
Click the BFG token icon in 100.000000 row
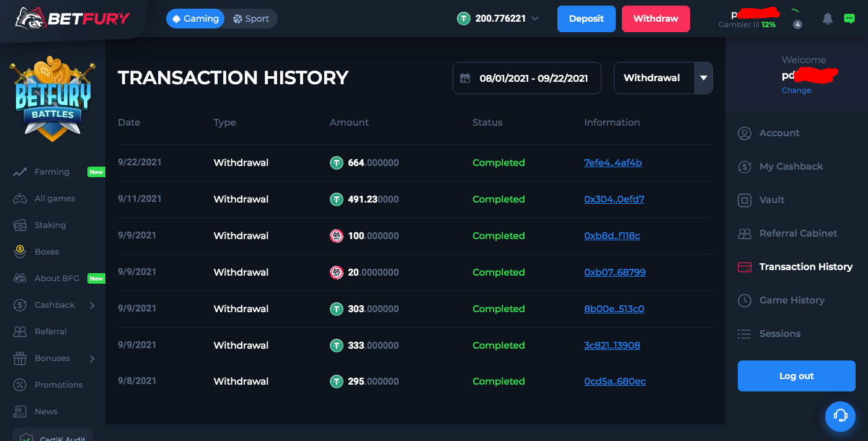click(x=336, y=236)
